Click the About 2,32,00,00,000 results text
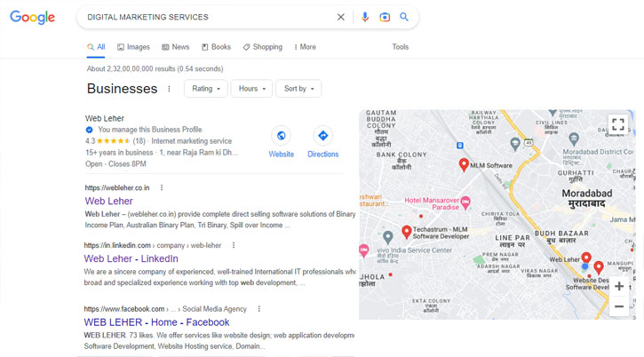The height and width of the screenshot is (357, 644). tap(155, 69)
